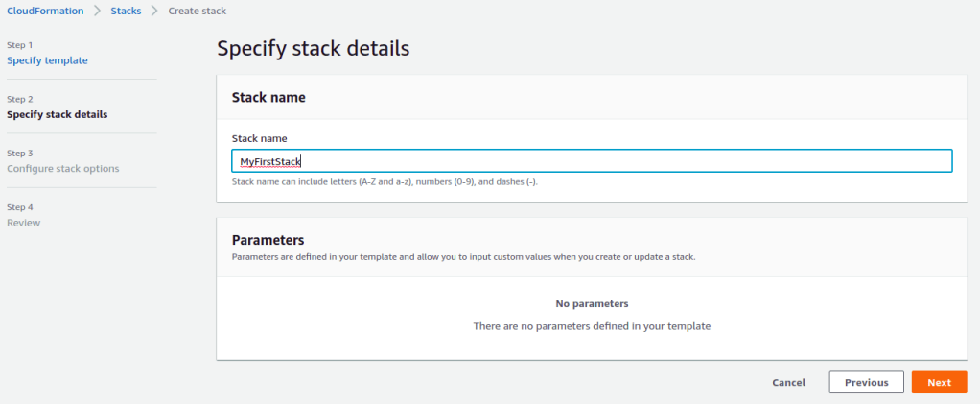Click the Stack name label above the input

pos(259,138)
